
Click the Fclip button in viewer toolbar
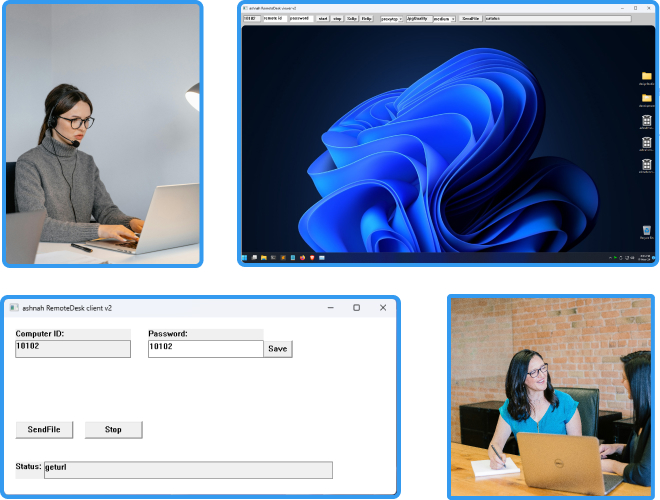(367, 18)
